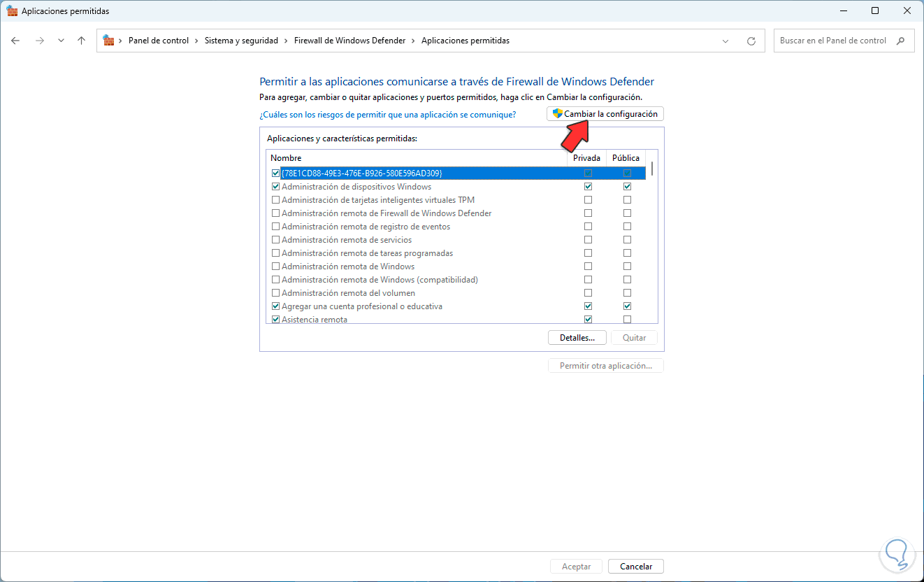Expand the chevron after Panel de control
The width and height of the screenshot is (924, 582).
[x=196, y=41]
